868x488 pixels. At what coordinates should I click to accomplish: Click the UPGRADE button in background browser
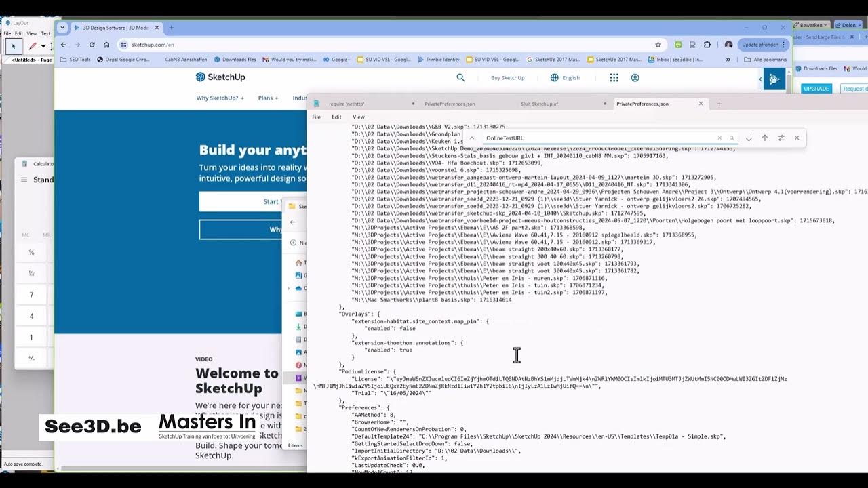816,89
